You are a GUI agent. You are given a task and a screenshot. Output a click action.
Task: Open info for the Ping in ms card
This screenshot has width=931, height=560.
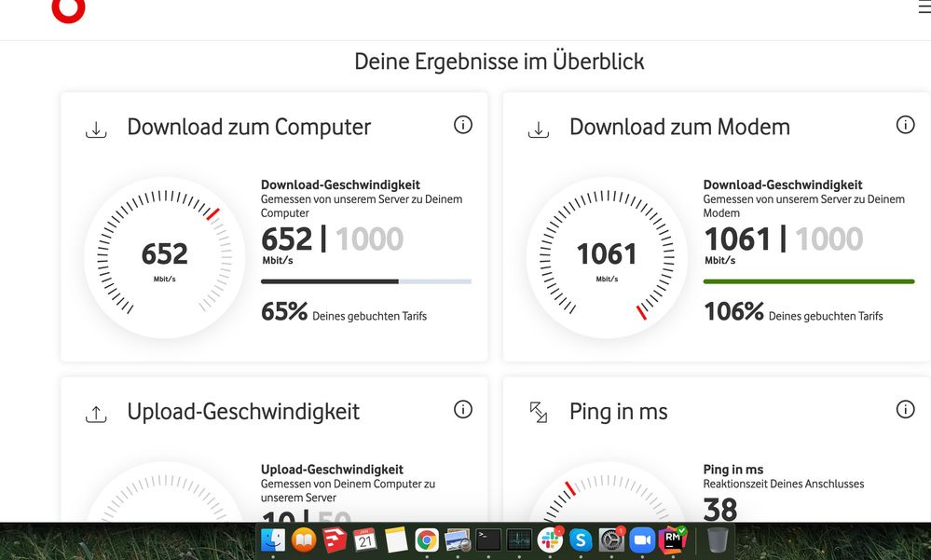[906, 409]
